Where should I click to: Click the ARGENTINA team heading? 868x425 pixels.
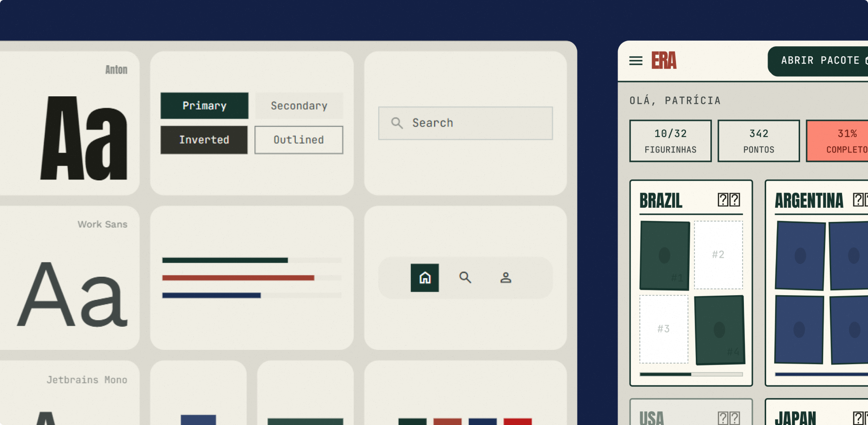pos(809,201)
